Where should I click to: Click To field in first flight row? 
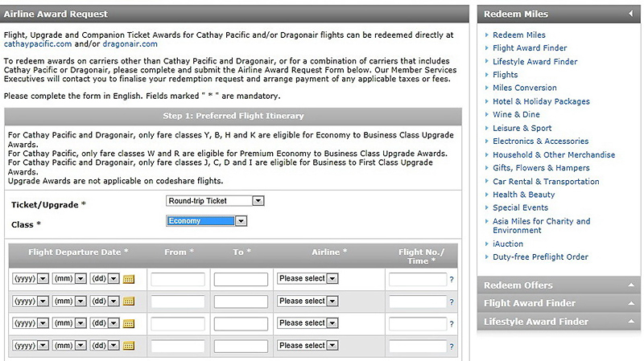pyautogui.click(x=241, y=279)
